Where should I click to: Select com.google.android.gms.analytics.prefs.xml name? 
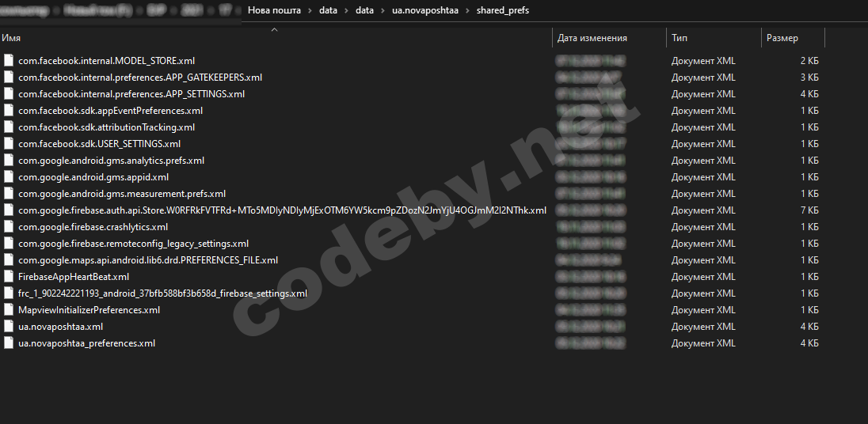(111, 161)
